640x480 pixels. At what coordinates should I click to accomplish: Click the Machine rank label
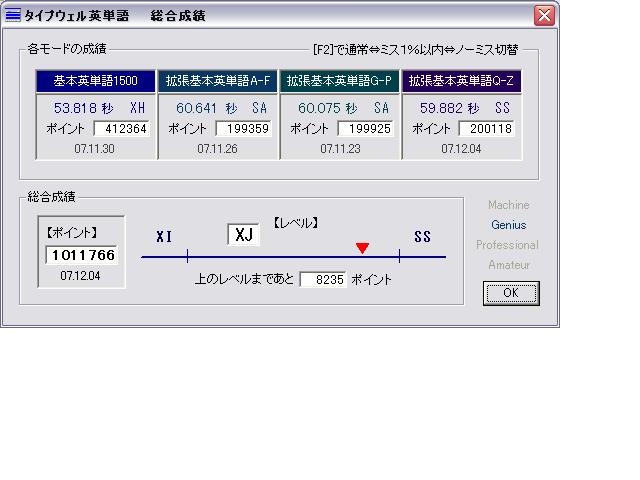(509, 205)
